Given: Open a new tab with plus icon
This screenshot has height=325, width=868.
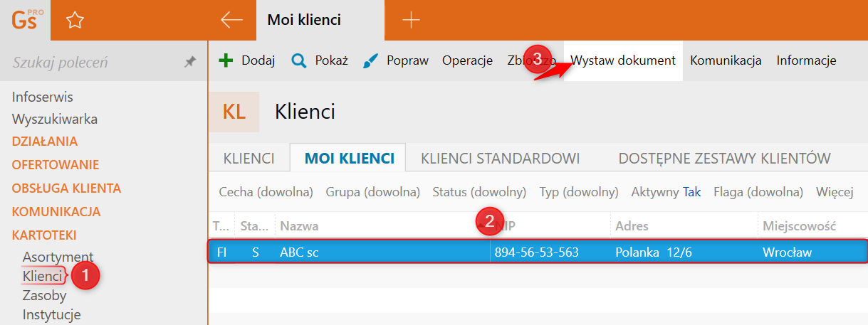Looking at the screenshot, I should coord(411,20).
